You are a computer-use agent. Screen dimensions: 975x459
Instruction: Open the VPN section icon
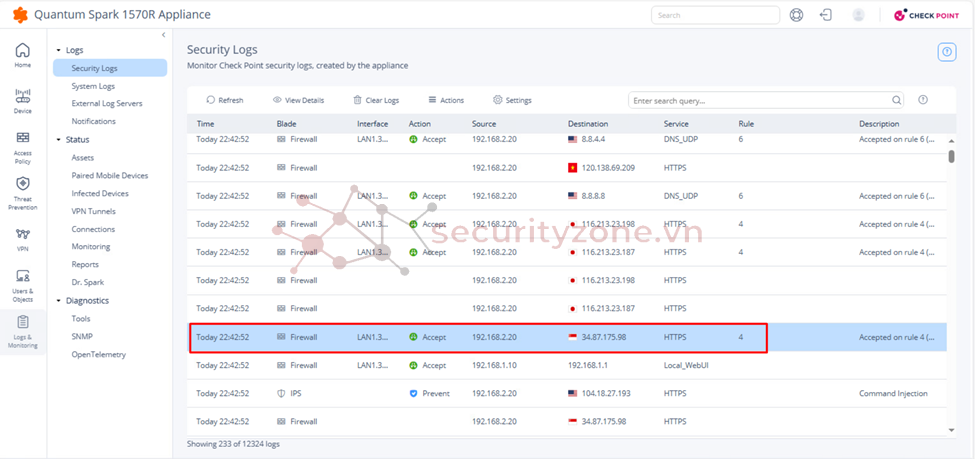pos(22,234)
